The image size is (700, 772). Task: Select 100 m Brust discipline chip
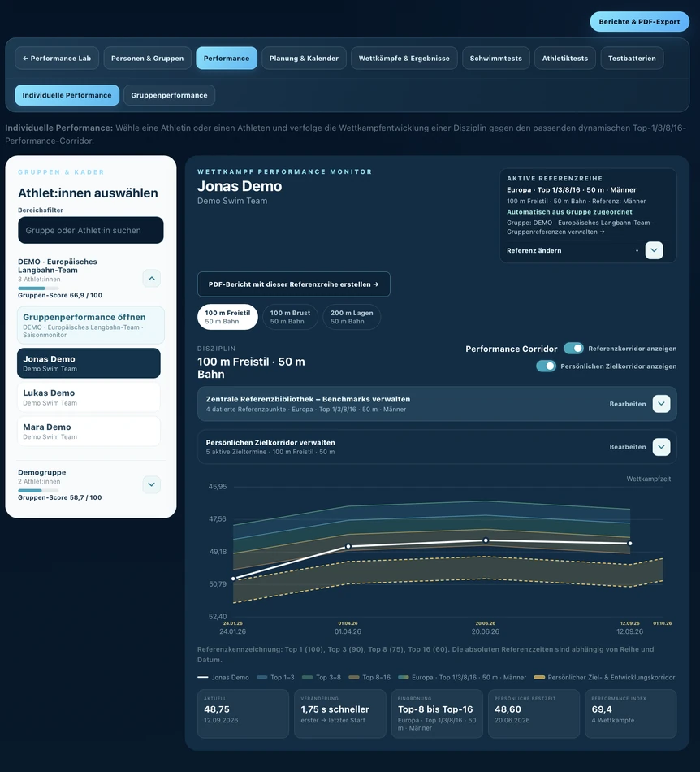(x=290, y=317)
